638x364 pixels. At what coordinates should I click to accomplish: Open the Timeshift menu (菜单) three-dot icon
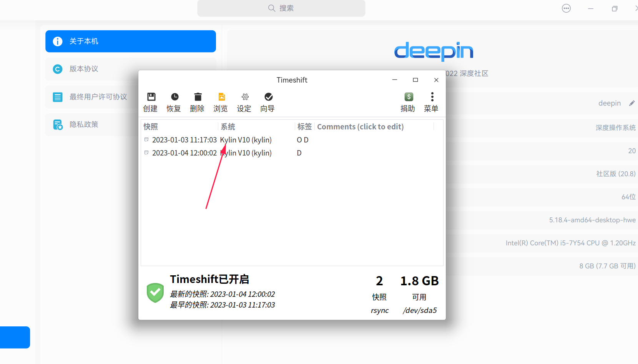tap(432, 97)
